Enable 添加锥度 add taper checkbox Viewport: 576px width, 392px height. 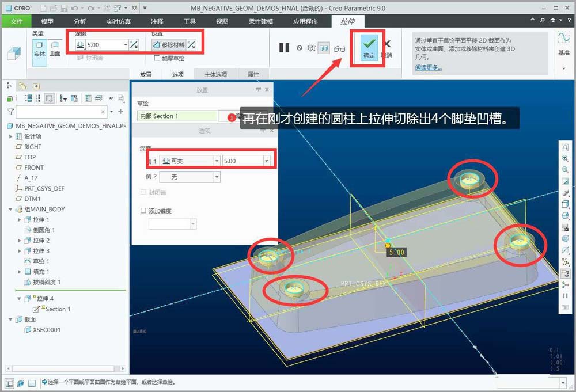(143, 211)
